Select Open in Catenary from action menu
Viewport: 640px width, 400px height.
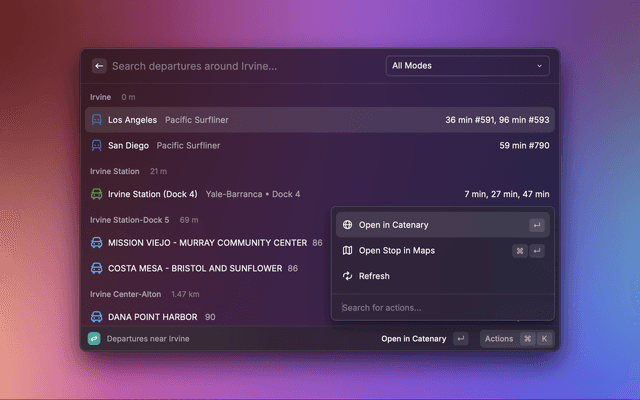coord(393,225)
